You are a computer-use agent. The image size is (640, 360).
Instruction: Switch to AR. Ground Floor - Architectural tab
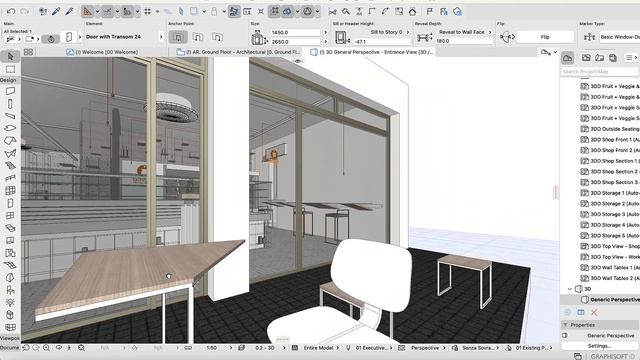[239, 52]
